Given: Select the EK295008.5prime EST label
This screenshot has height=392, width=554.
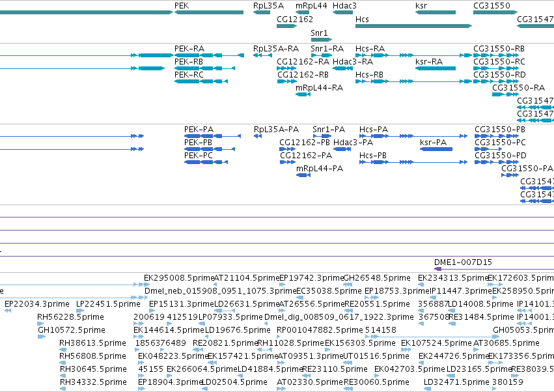Looking at the screenshot, I should (179, 278).
